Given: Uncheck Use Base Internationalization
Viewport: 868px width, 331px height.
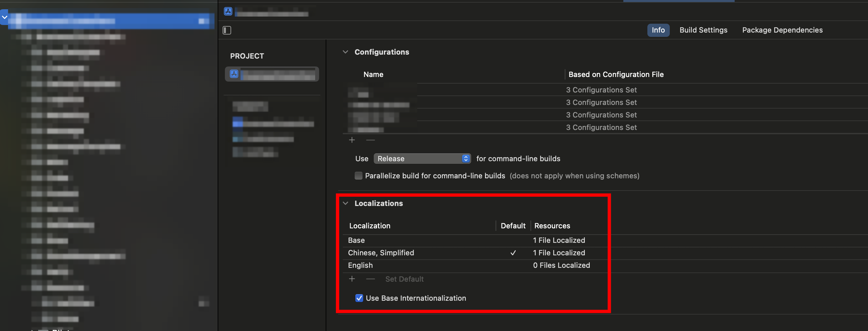Looking at the screenshot, I should click(x=359, y=298).
